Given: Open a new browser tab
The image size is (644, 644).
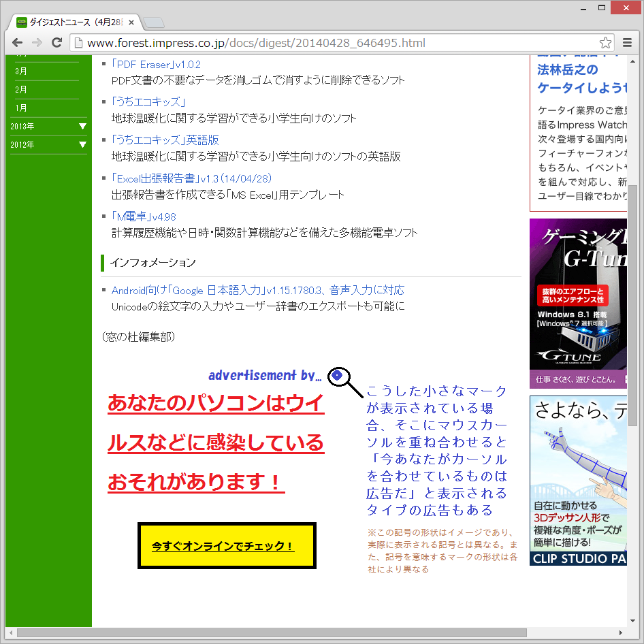Looking at the screenshot, I should [153, 21].
